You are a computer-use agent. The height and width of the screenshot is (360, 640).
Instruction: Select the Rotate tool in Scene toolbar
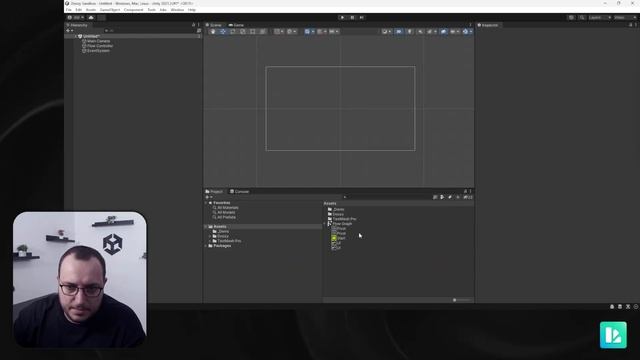pos(233,31)
